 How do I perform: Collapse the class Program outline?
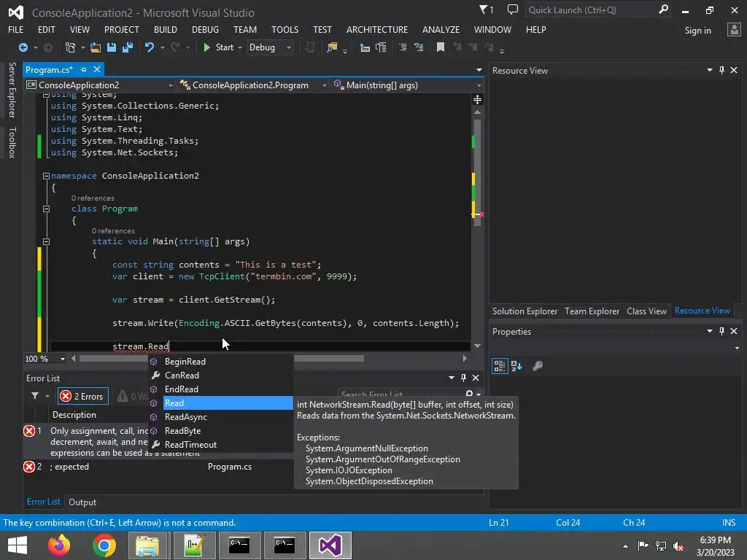(46, 209)
